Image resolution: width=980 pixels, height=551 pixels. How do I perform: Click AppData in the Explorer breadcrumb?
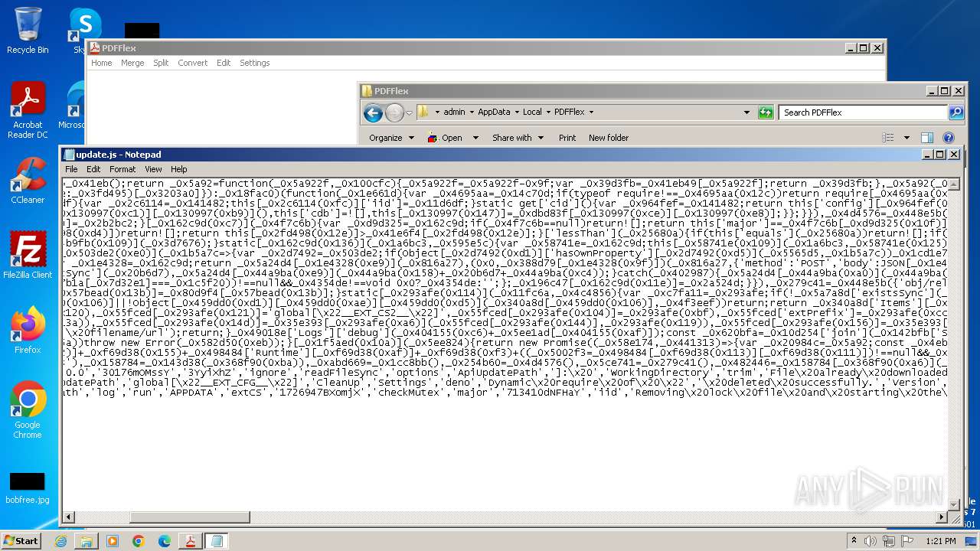tap(494, 112)
